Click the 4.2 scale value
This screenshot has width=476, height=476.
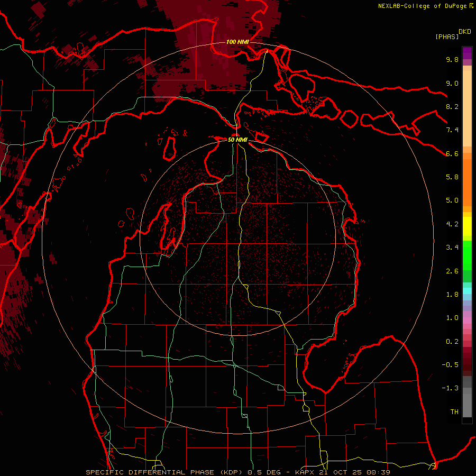pos(452,224)
